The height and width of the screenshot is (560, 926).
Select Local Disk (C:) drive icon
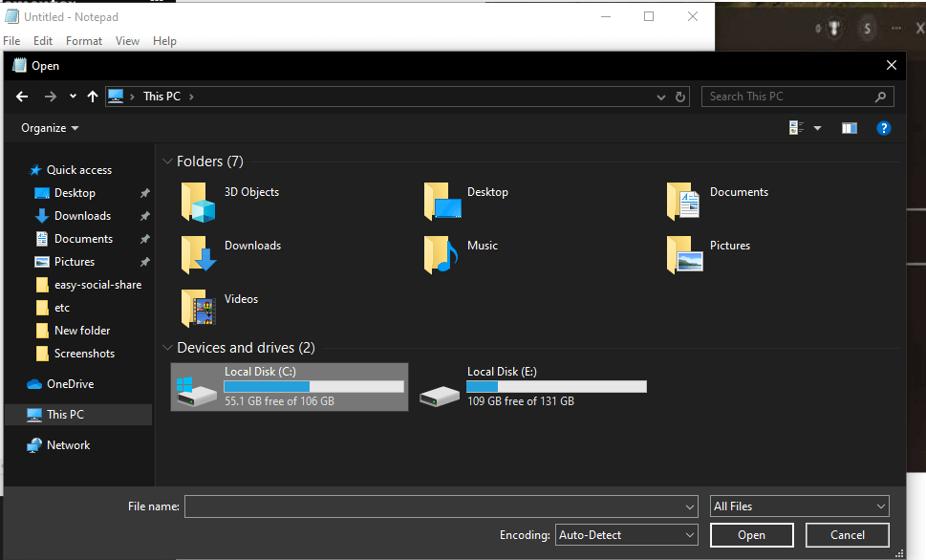tap(197, 392)
